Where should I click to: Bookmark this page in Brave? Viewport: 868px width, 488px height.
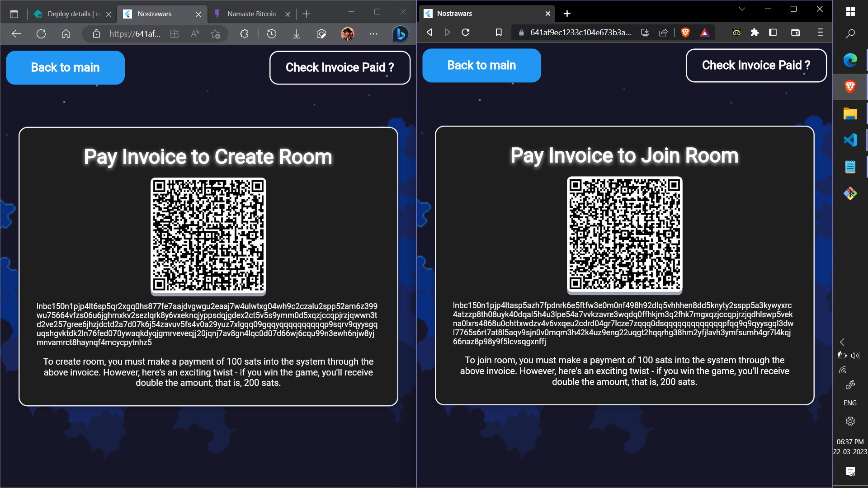coord(499,33)
